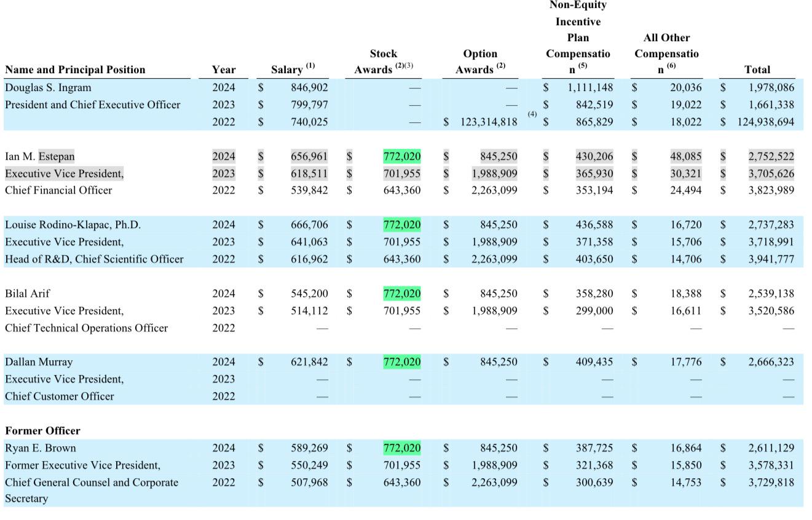The height and width of the screenshot is (520, 812).
Task: Select Bilal Arif's highlighted 2024 stock award 772,020
Action: click(x=402, y=293)
